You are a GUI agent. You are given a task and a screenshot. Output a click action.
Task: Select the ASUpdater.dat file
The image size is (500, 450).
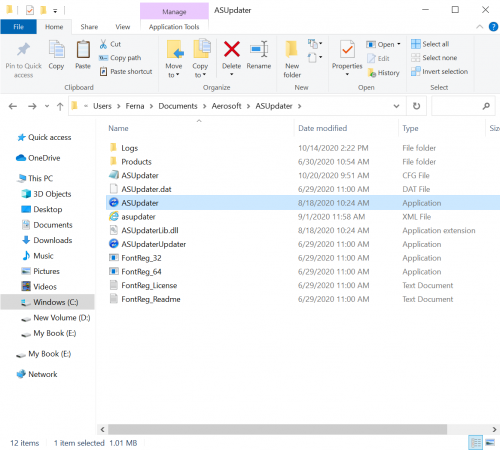pos(140,189)
